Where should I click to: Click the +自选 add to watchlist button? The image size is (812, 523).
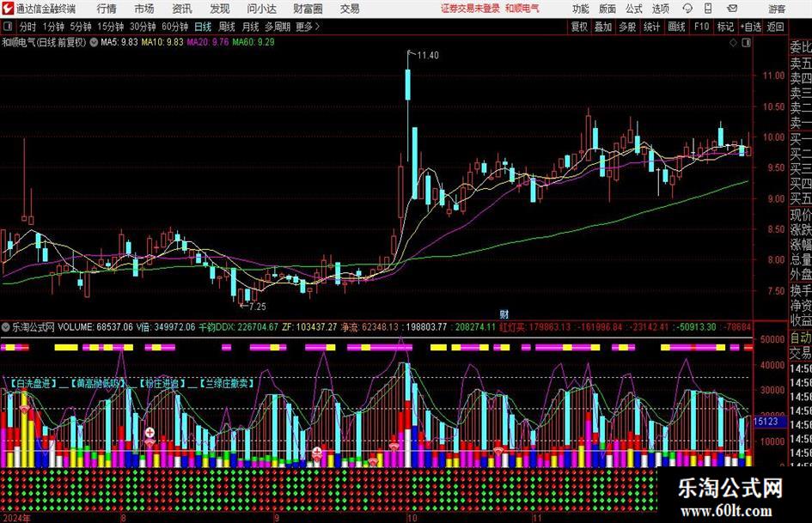coord(750,27)
